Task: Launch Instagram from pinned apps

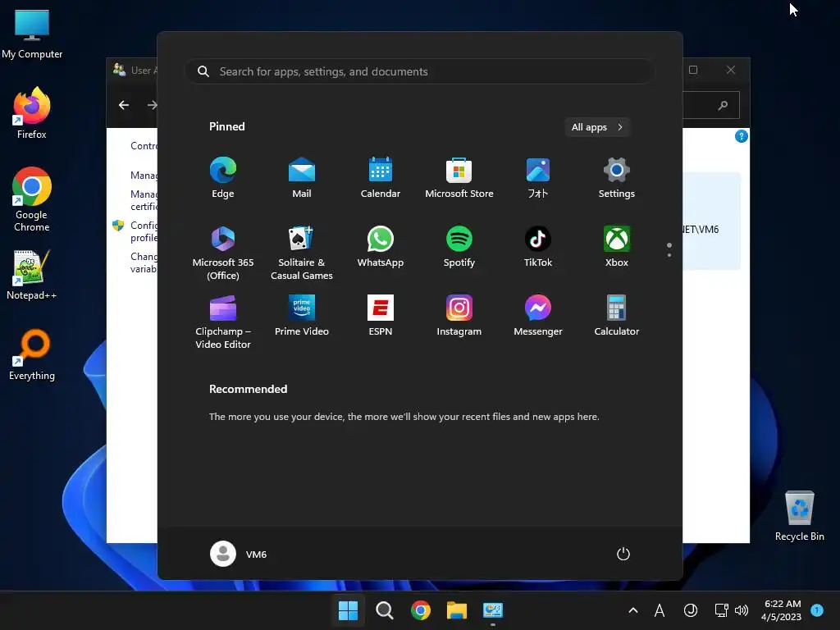Action: point(459,316)
